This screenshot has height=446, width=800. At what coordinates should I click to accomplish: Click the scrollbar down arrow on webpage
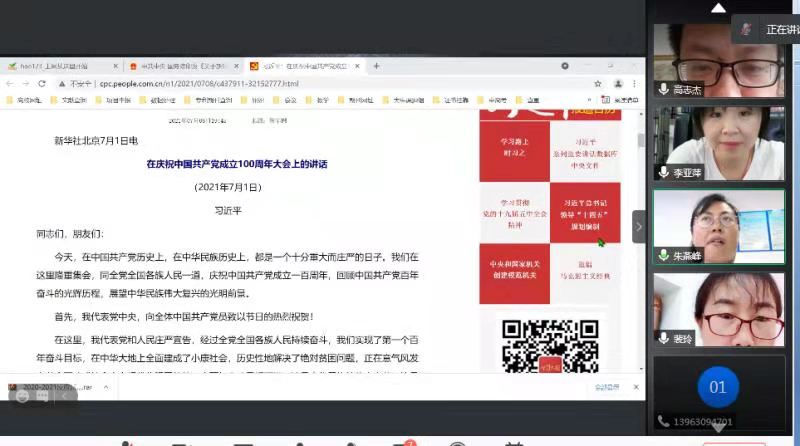[641, 368]
